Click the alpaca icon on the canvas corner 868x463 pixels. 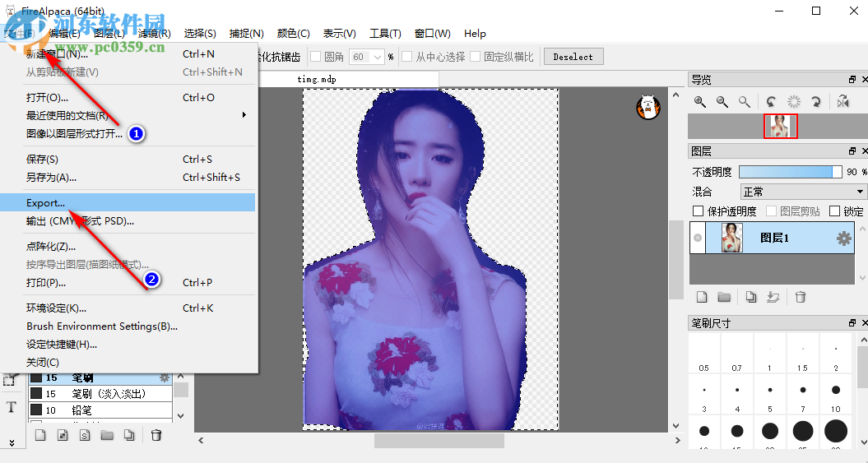coord(648,107)
